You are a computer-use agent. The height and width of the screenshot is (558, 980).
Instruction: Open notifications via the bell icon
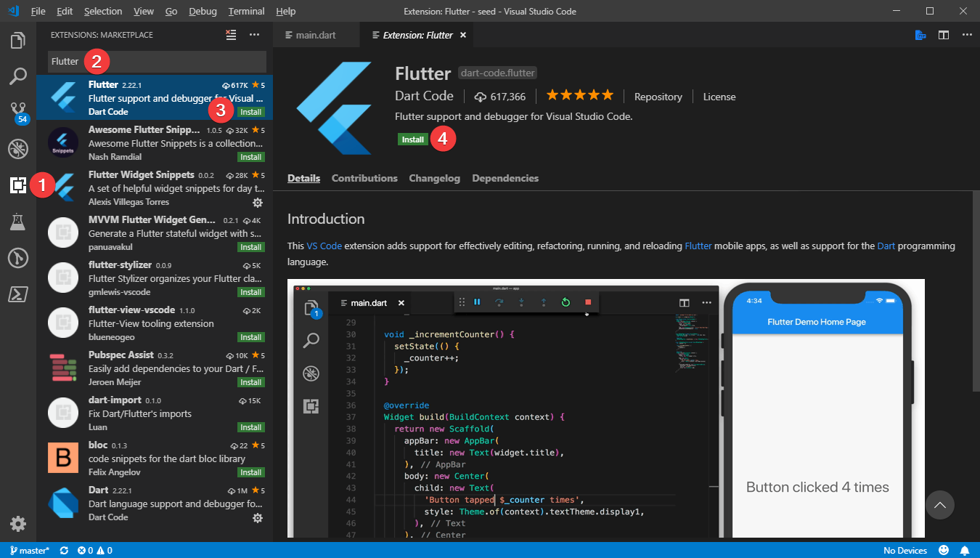[965, 550]
